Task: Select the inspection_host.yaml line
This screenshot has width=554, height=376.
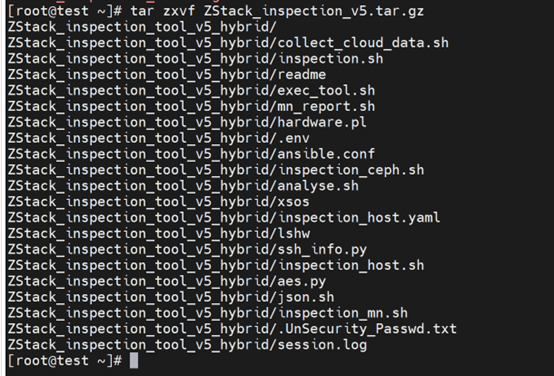Action: tap(224, 218)
